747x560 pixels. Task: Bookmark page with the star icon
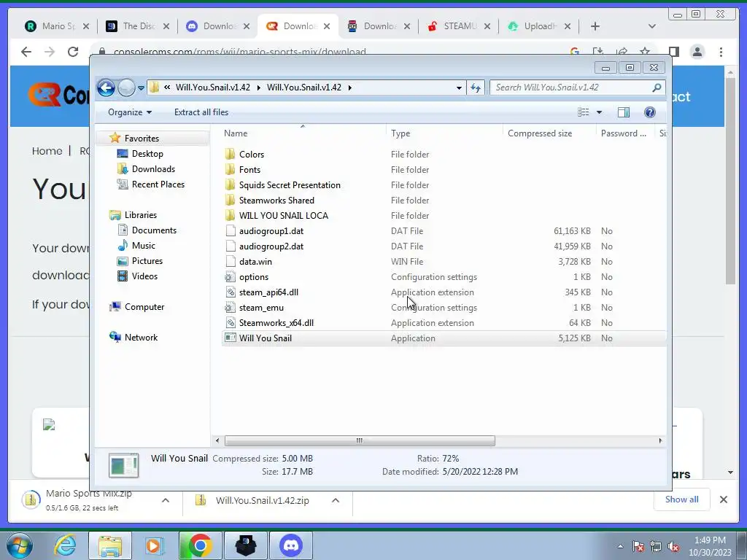click(x=645, y=52)
